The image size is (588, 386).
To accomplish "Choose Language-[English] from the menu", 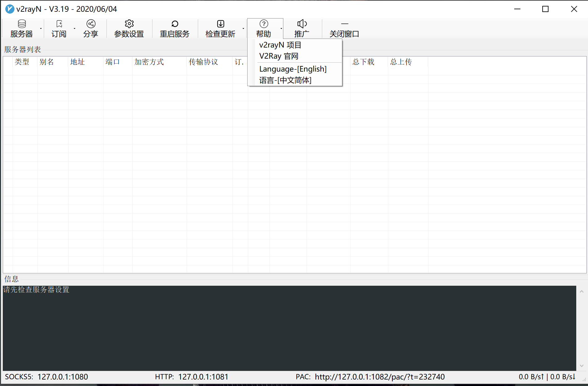I will 293,69.
